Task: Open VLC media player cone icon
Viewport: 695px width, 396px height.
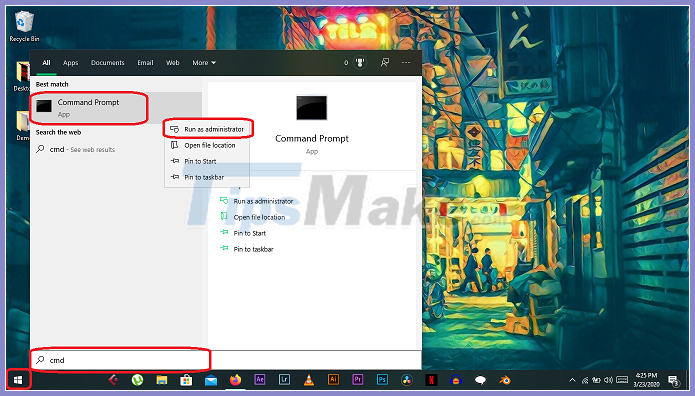Action: tap(309, 380)
